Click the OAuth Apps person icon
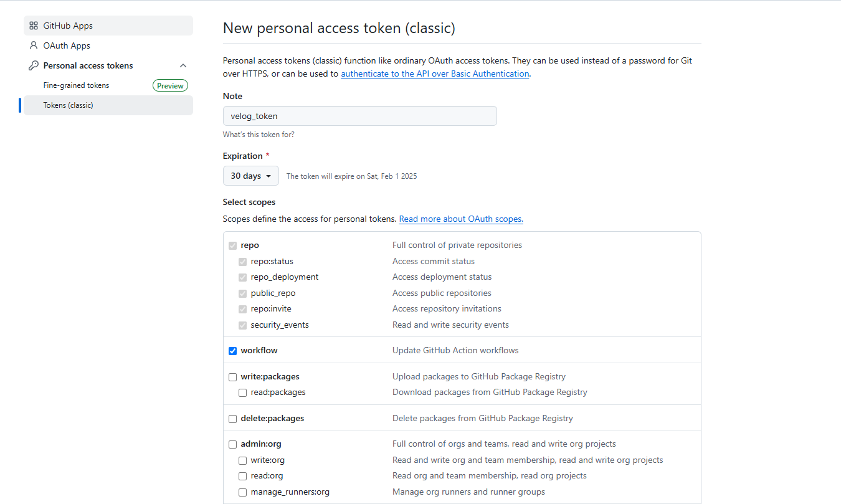This screenshot has height=504, width=841. tap(34, 45)
